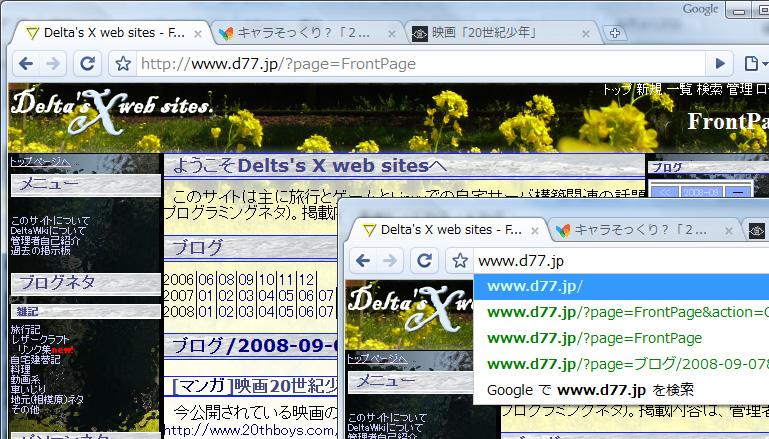Viewport: 769px width, 439px height.
Task: Click the back arrow in the overlapping front window
Action: pos(363,260)
